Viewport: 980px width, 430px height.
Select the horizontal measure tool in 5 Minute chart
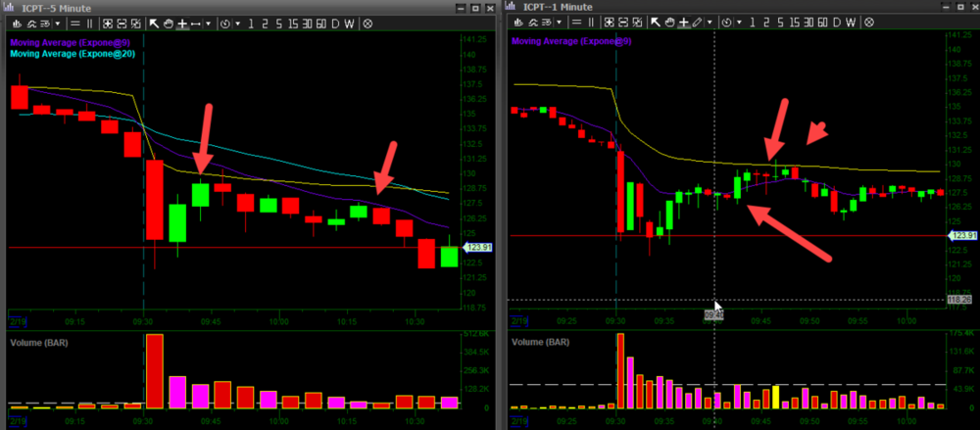(194, 22)
